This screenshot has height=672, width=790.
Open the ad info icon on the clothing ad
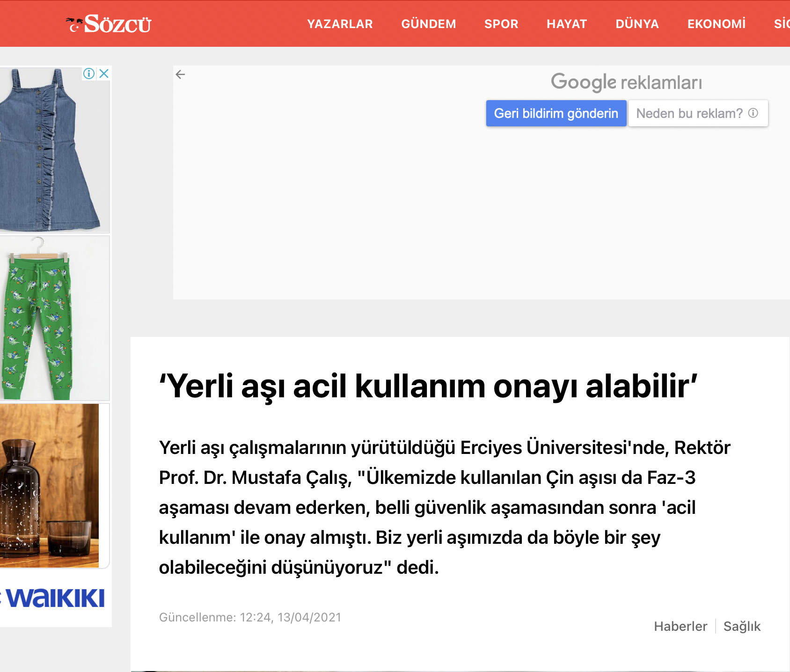(x=89, y=73)
